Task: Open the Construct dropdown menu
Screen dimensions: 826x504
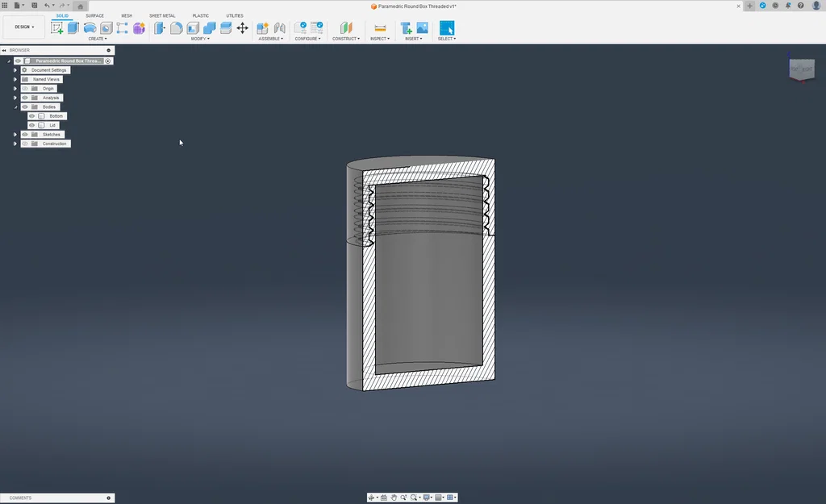Action: tap(346, 38)
